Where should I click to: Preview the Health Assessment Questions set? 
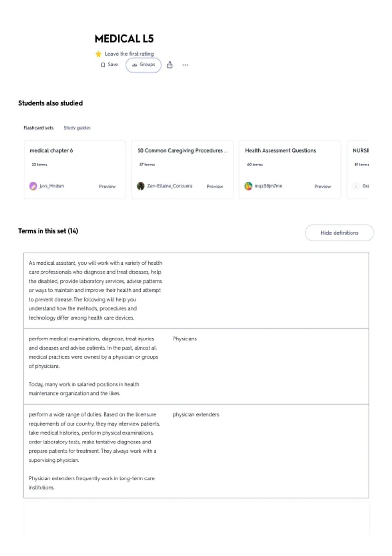coord(322,186)
